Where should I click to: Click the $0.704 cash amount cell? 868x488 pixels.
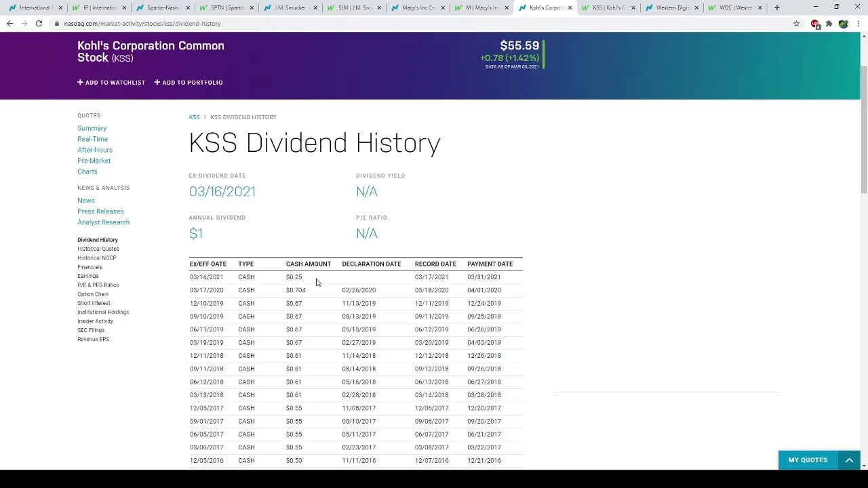296,290
